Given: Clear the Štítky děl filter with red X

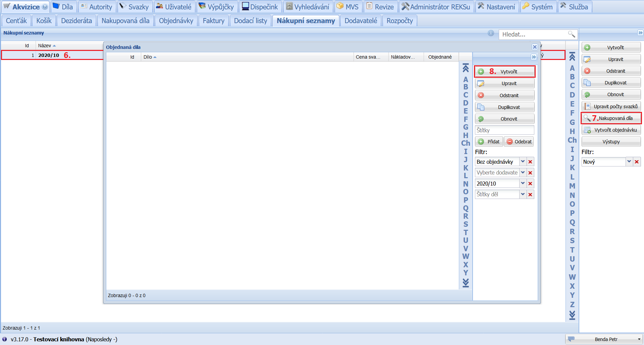Looking at the screenshot, I should (x=530, y=195).
